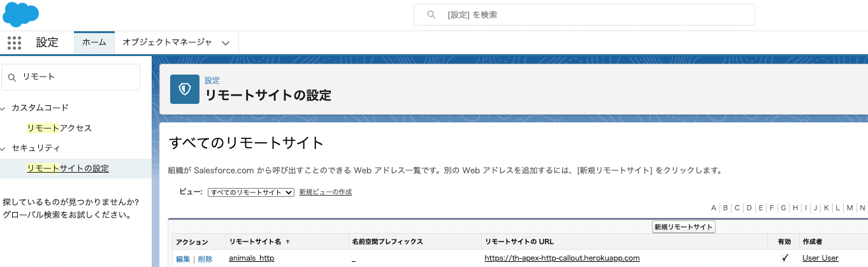Screen dimensions: 868x267
Task: Filter list by letter I
Action: (806, 208)
